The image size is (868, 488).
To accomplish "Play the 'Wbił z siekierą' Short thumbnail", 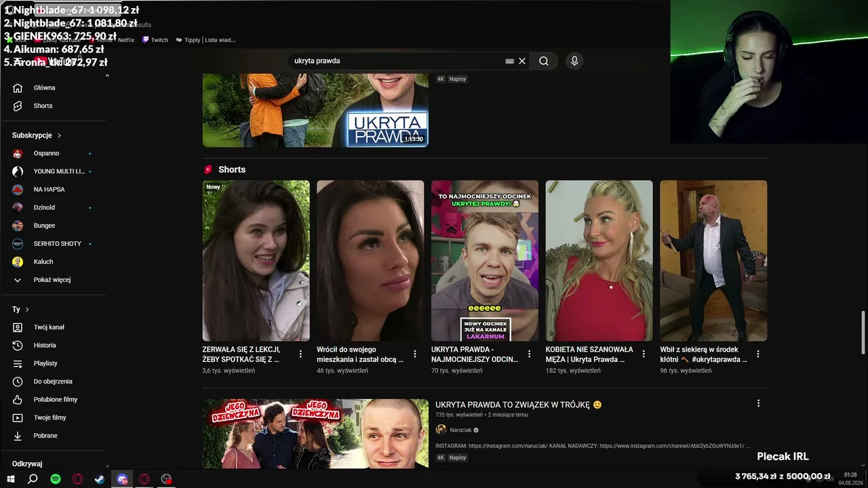I will [x=713, y=260].
